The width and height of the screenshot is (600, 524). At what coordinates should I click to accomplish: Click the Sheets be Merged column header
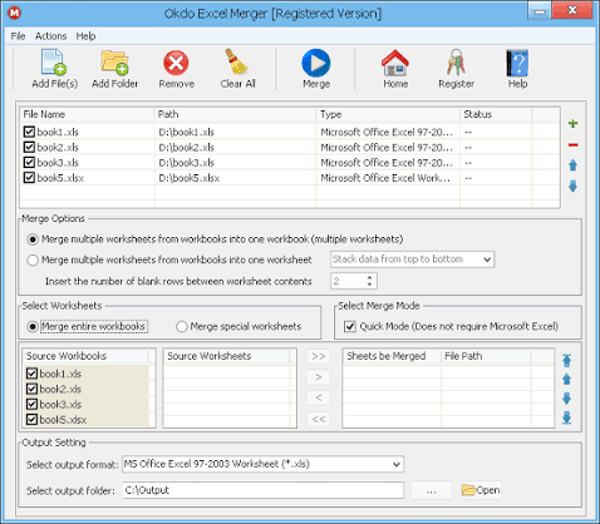[x=392, y=356]
